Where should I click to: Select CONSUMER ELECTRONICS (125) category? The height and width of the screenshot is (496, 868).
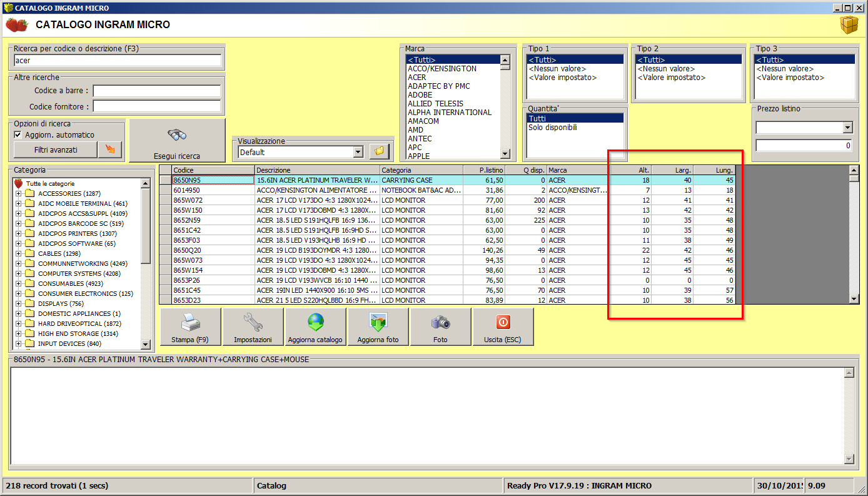(85, 293)
